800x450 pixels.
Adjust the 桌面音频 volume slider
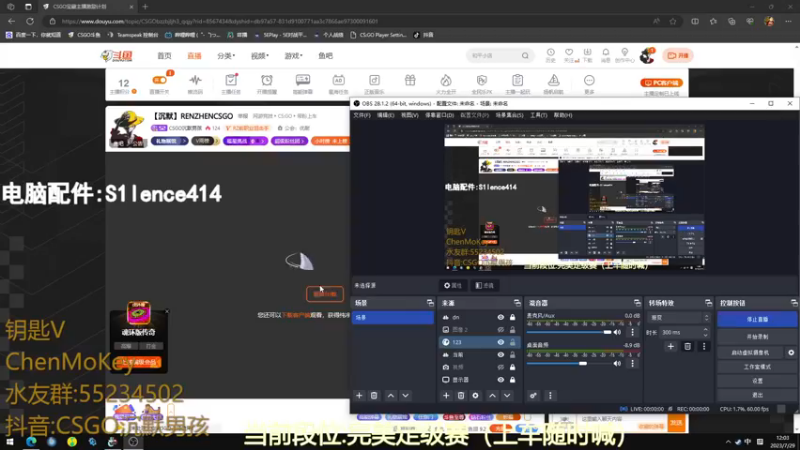(569, 363)
